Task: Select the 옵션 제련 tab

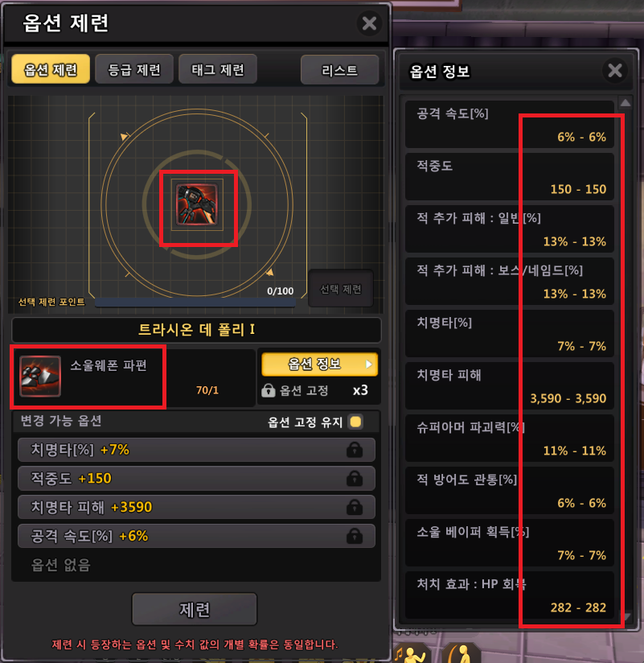Action: point(51,69)
